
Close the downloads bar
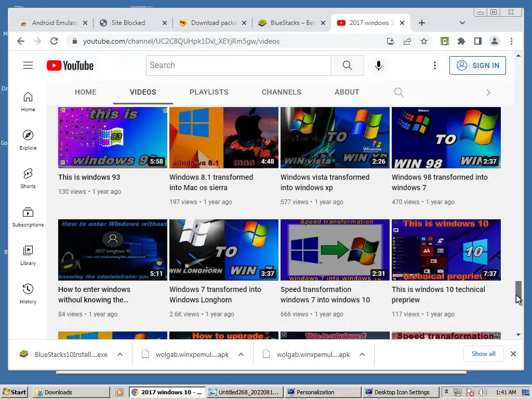pyautogui.click(x=513, y=354)
